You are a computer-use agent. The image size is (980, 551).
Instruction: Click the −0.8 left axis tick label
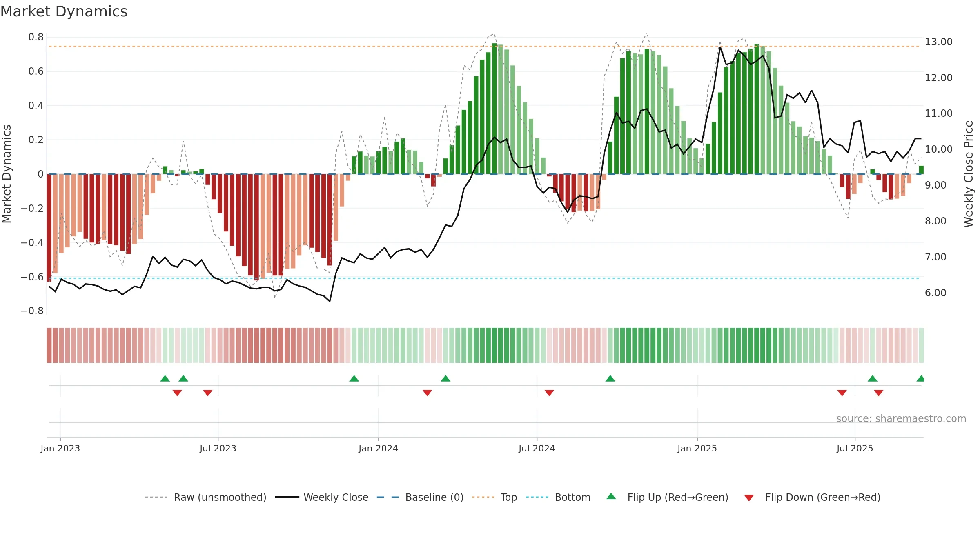(32, 311)
